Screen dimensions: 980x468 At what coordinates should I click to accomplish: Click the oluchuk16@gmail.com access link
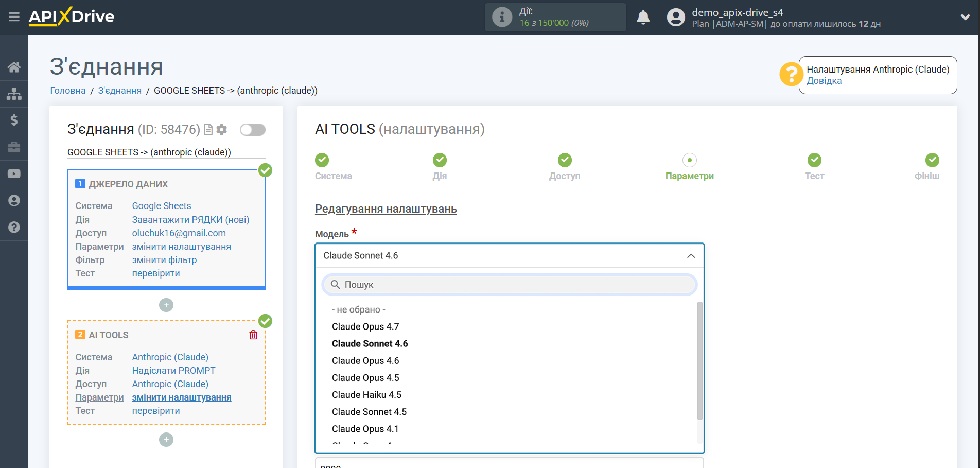coord(179,233)
